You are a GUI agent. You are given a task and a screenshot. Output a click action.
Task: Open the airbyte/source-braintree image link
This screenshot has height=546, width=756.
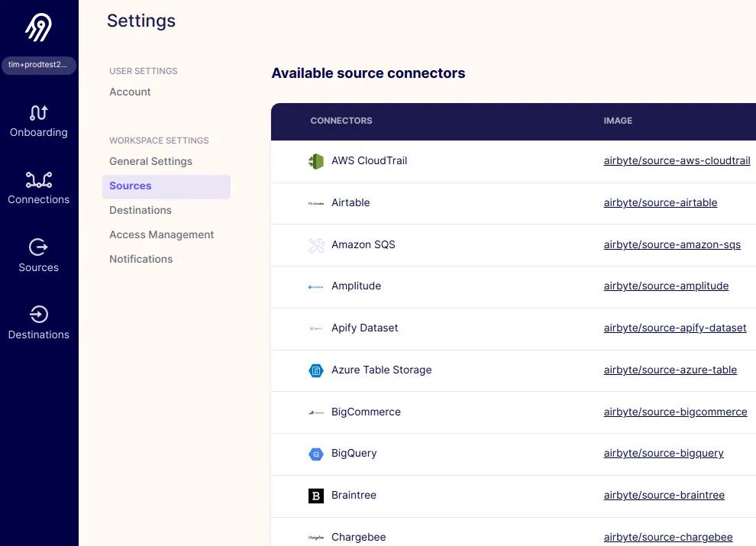pyautogui.click(x=664, y=496)
